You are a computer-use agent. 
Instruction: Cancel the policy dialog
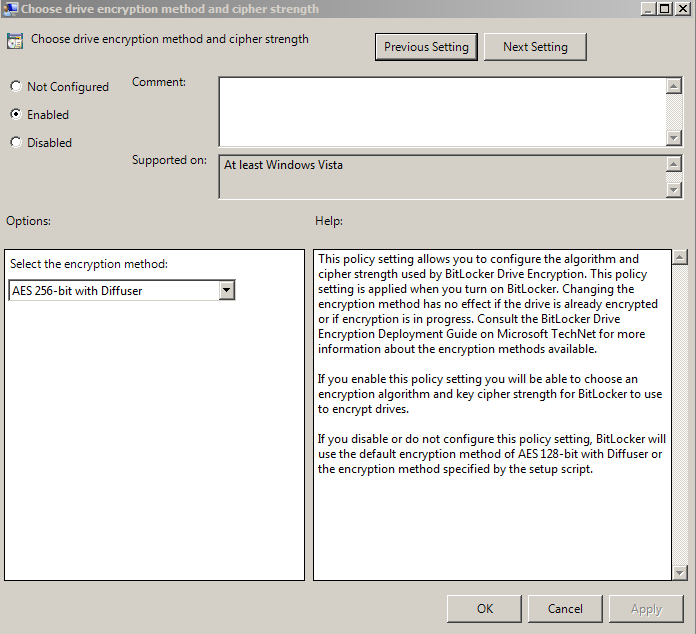pos(565,608)
